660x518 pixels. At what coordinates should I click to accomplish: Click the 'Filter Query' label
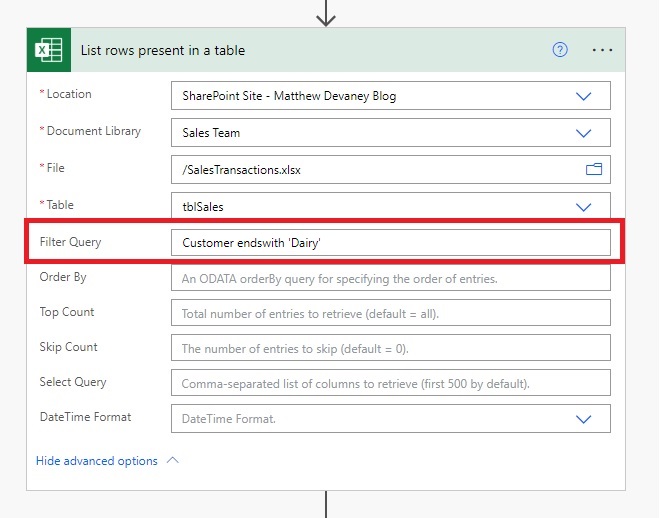click(70, 242)
